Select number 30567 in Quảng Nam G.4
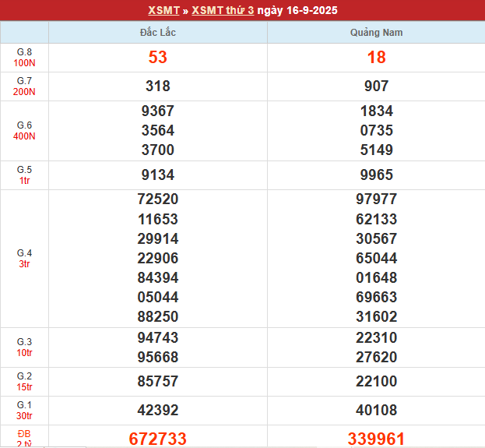 pyautogui.click(x=377, y=239)
